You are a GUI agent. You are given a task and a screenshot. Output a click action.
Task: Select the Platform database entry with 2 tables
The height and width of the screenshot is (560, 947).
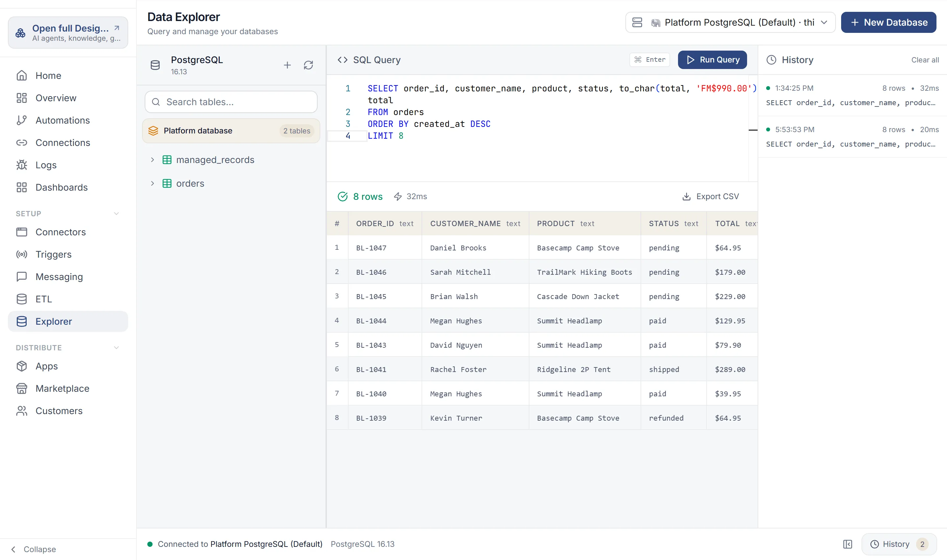(231, 130)
